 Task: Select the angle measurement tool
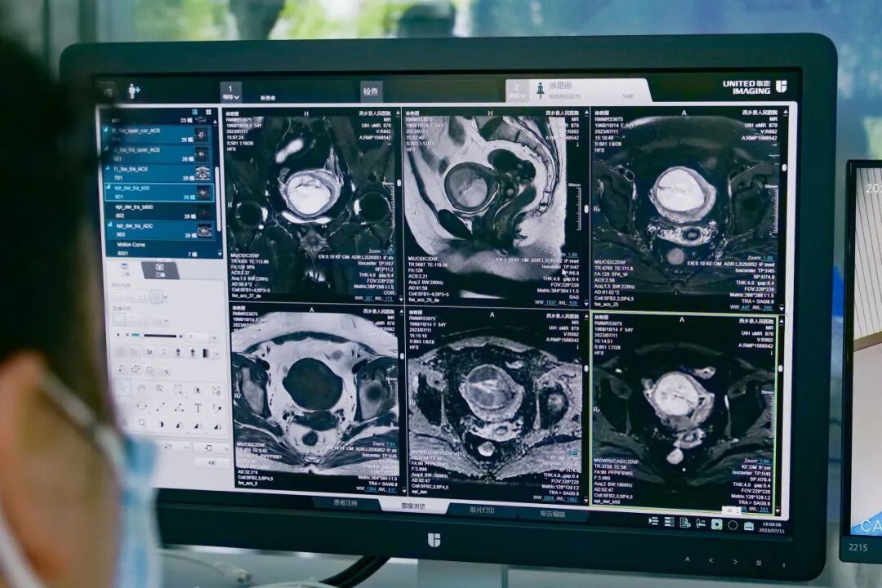(x=179, y=408)
